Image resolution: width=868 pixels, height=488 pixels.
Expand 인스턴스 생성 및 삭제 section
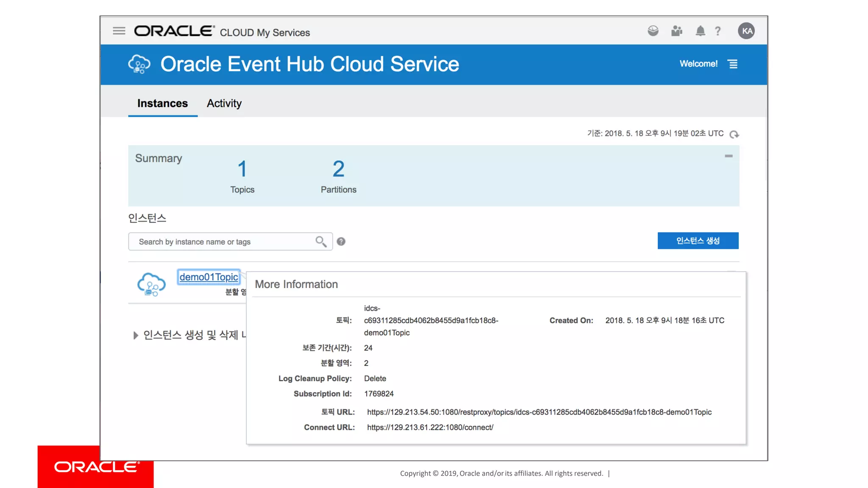136,335
